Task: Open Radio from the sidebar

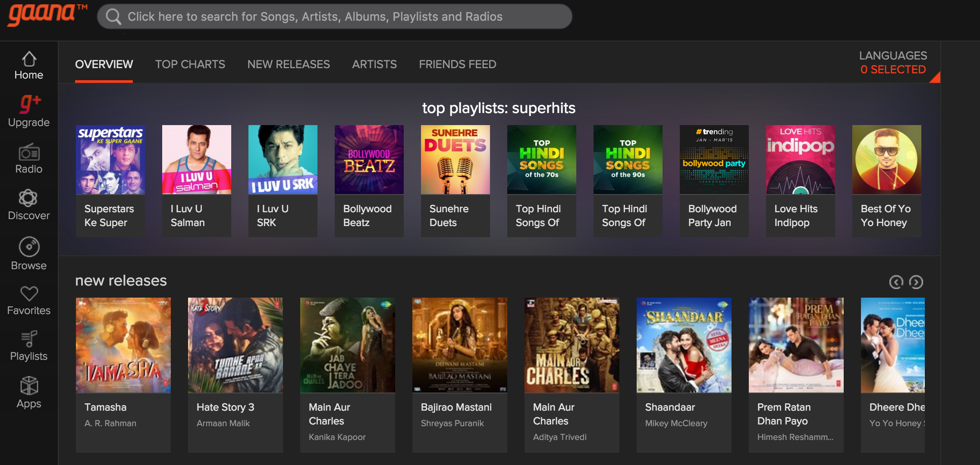Action: click(x=28, y=158)
